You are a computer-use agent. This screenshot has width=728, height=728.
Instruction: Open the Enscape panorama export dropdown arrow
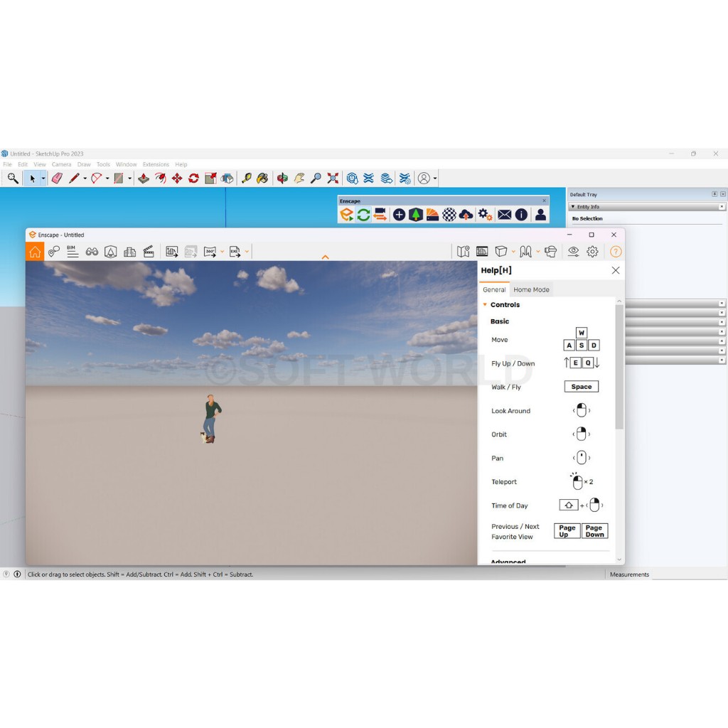click(222, 252)
